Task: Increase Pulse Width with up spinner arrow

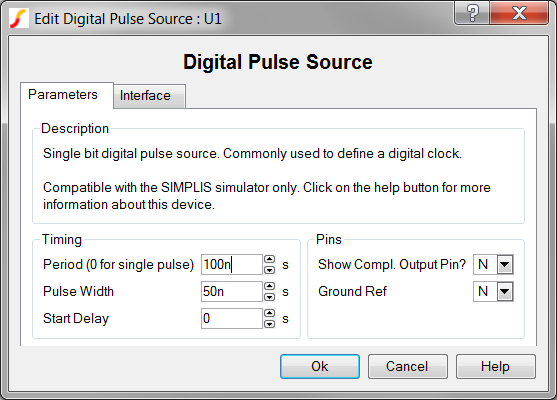Action: (x=270, y=286)
